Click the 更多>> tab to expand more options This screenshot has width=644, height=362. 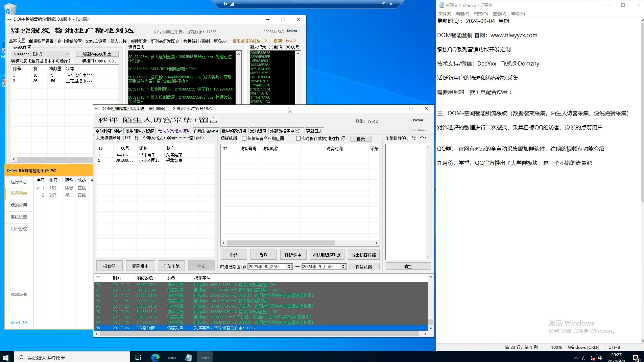pos(220,41)
